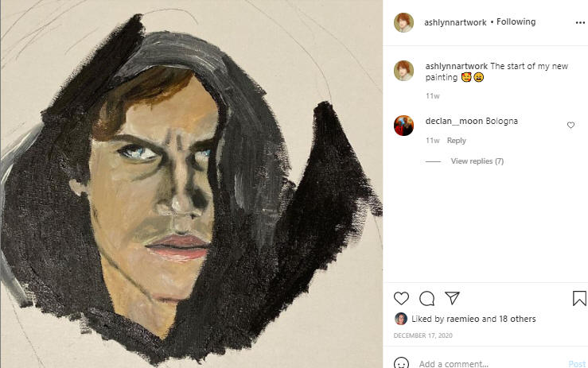The height and width of the screenshot is (368, 588).
Task: Open the three-dot more options menu
Action: coord(579,23)
